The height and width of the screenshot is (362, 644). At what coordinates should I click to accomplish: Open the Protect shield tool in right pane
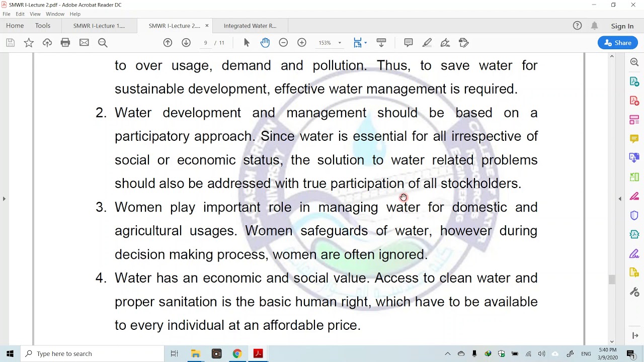point(634,215)
